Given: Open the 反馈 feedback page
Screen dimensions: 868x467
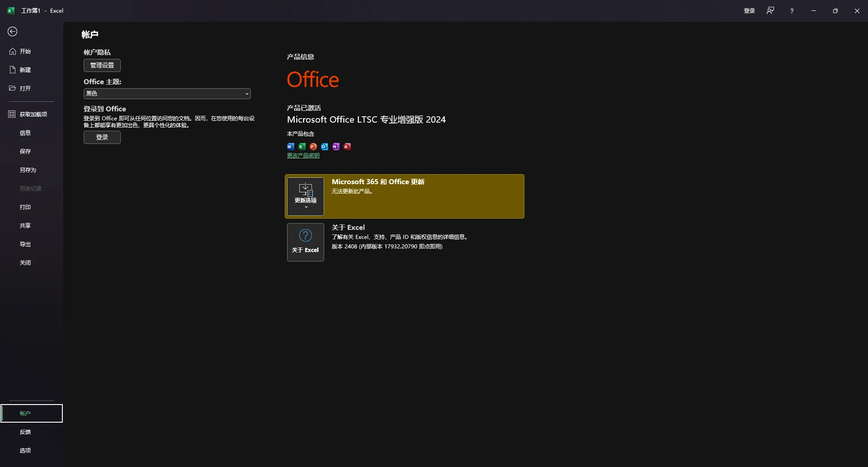Looking at the screenshot, I should pyautogui.click(x=32, y=432).
